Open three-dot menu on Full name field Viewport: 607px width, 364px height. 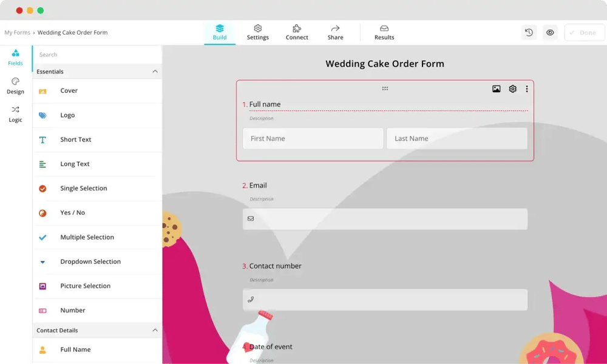click(526, 89)
